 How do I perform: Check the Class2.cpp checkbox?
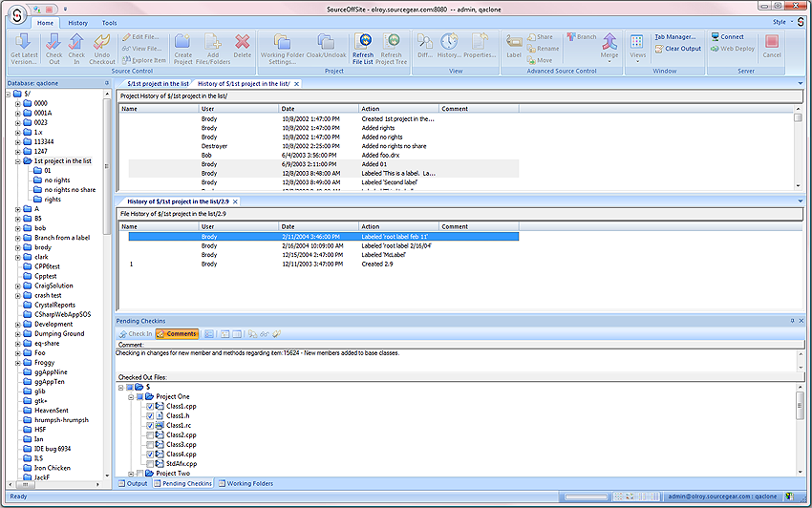click(149, 435)
